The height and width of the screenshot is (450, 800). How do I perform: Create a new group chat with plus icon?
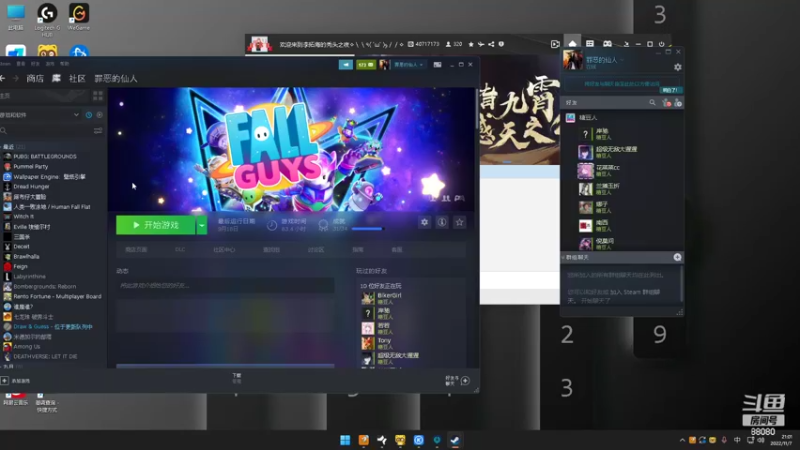tap(677, 257)
